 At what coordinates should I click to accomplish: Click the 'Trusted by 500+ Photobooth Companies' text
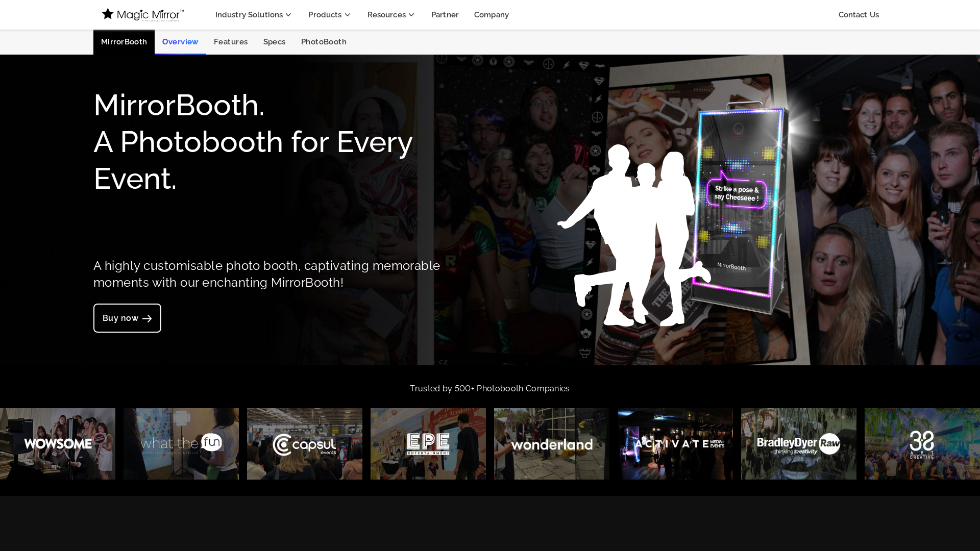[x=489, y=389]
